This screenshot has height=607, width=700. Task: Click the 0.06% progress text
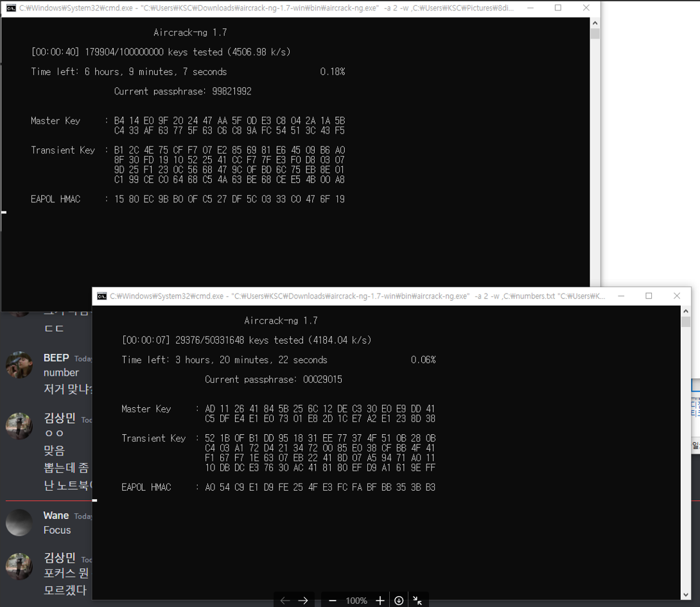(423, 360)
